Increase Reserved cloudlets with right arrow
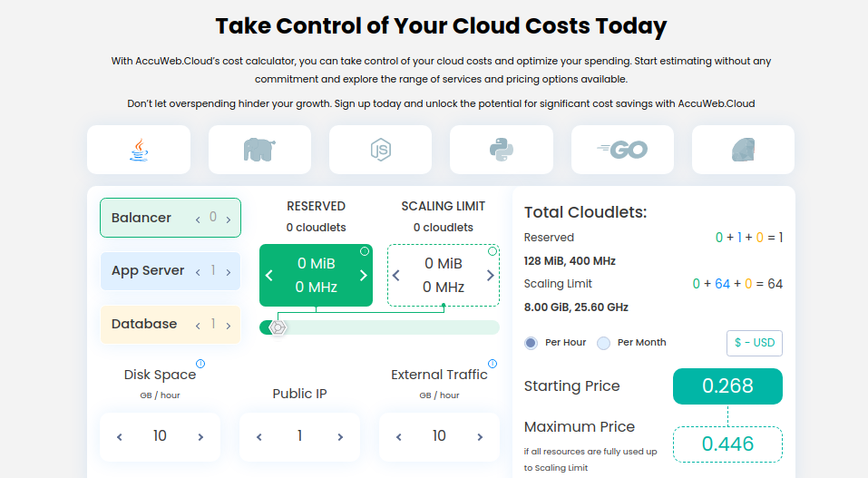The height and width of the screenshot is (478, 868). point(363,276)
